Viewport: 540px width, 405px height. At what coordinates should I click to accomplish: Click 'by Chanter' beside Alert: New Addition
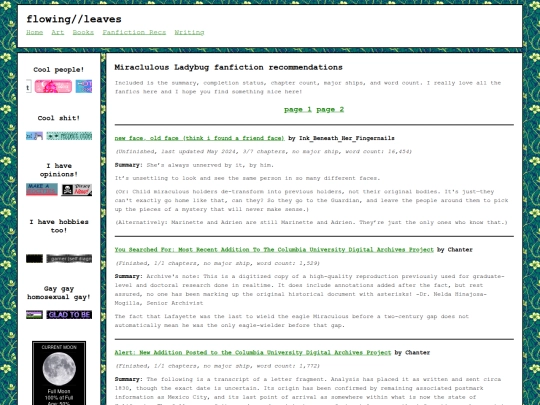tap(412, 352)
